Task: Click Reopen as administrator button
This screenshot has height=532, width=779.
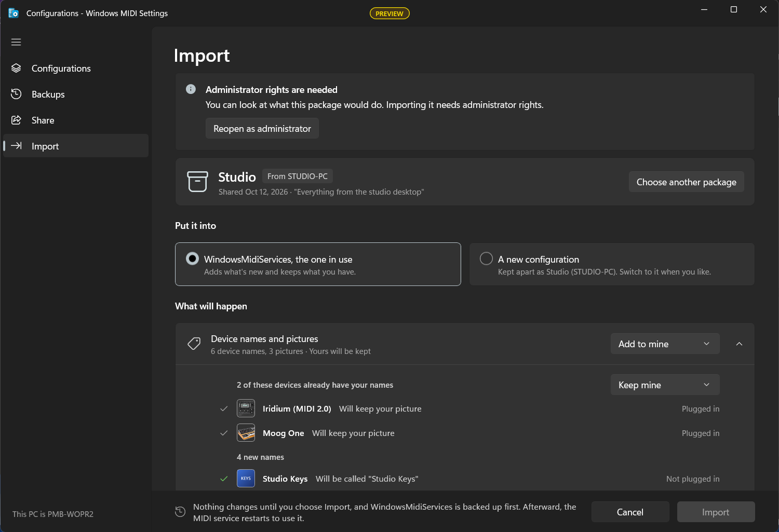Action: [x=262, y=128]
